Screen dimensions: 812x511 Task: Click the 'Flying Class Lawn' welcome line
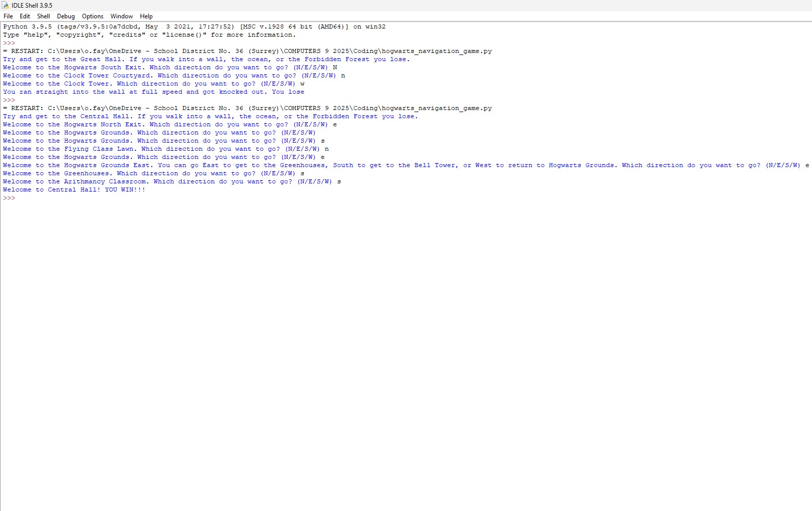166,149
